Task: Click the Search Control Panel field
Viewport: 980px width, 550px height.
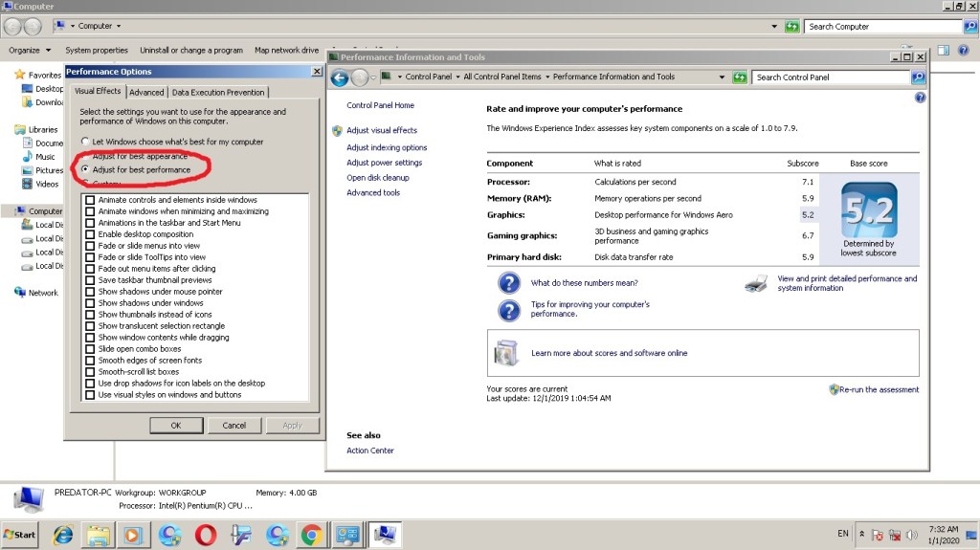Action: point(831,77)
